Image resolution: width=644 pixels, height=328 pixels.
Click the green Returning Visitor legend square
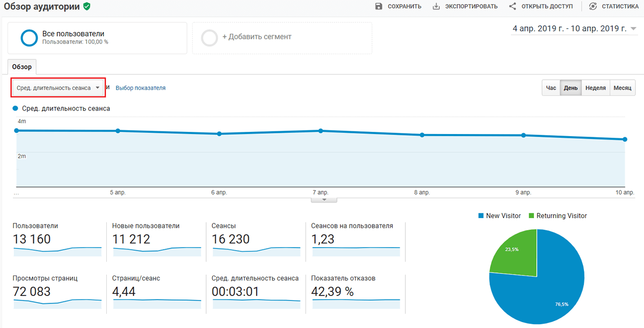(531, 216)
